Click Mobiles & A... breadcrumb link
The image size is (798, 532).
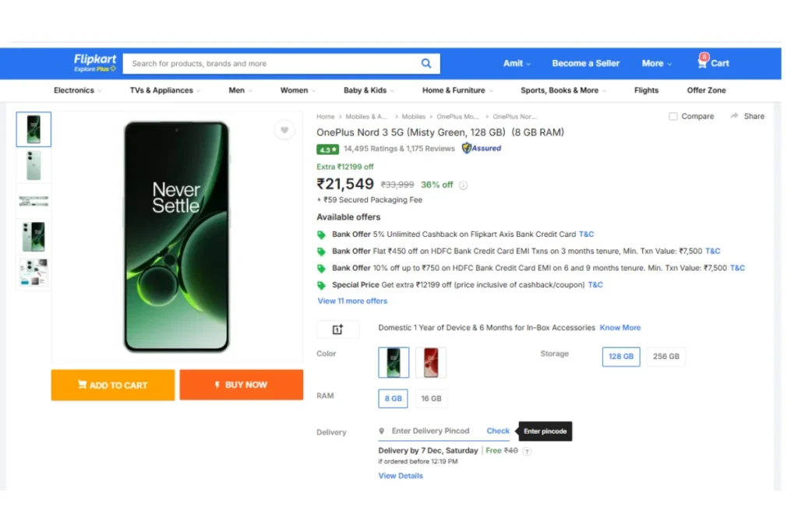366,117
